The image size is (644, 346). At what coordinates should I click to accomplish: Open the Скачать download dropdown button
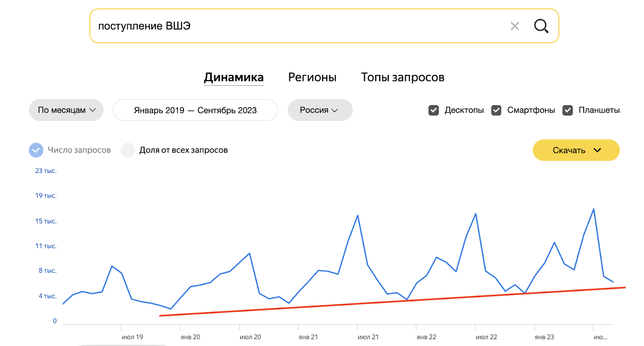click(576, 150)
